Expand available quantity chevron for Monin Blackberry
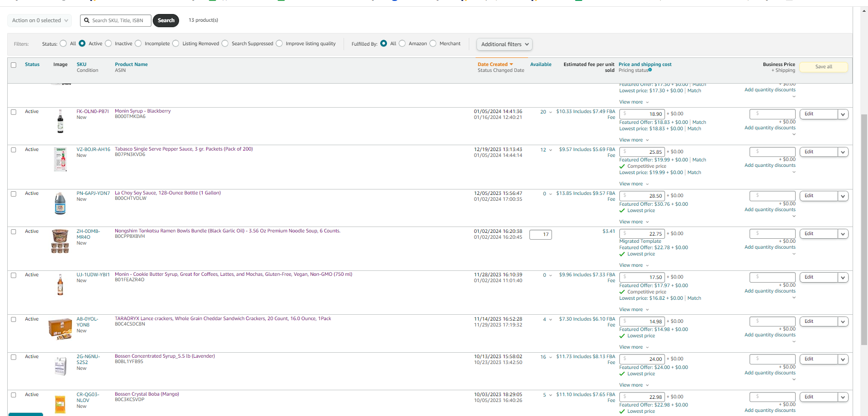Image resolution: width=868 pixels, height=416 pixels. pyautogui.click(x=550, y=112)
